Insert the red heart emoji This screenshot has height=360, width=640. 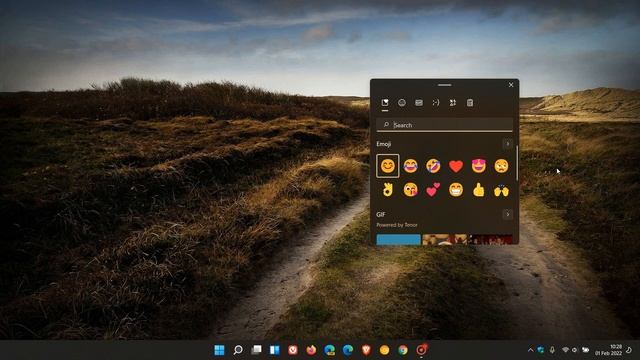pyautogui.click(x=456, y=166)
